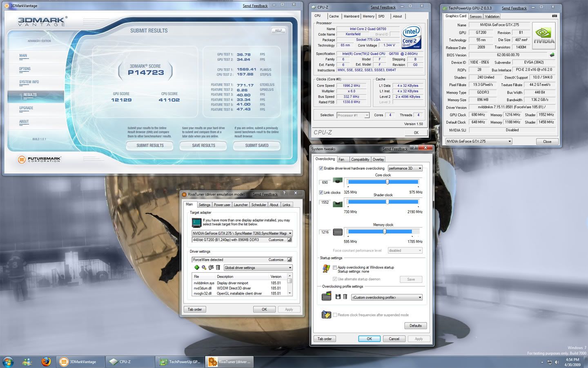
Task: Toggle Enable driver-level hardware overclocking checkbox
Action: click(x=321, y=168)
